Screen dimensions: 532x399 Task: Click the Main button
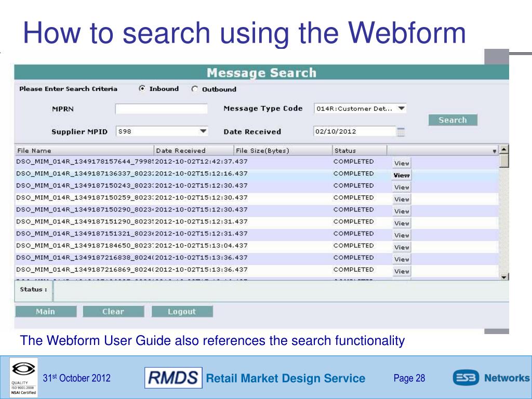(46, 312)
